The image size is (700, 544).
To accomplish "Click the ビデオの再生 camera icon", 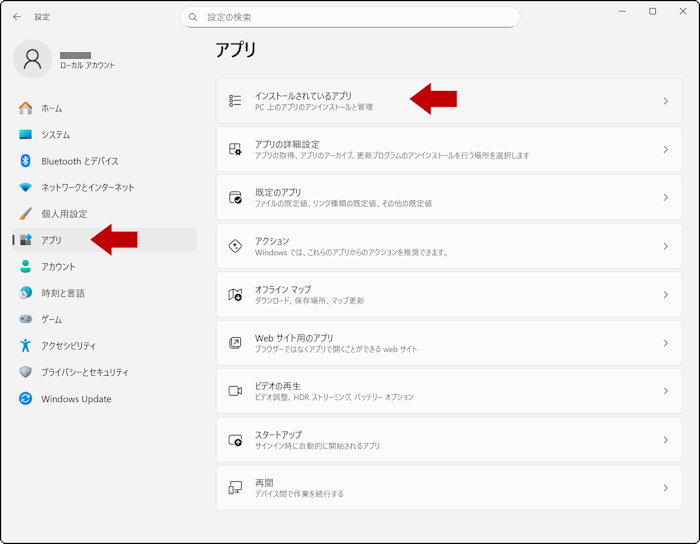I will coord(235,391).
